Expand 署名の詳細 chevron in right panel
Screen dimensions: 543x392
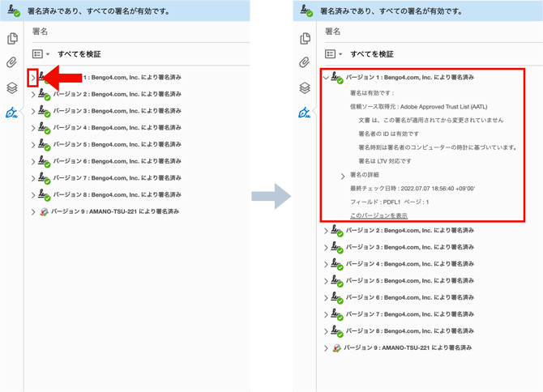pyautogui.click(x=343, y=177)
